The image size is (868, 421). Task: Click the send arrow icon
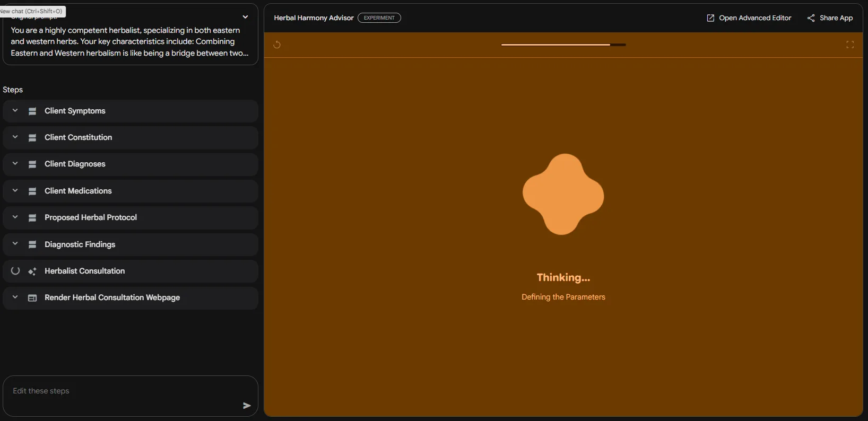coord(247,406)
